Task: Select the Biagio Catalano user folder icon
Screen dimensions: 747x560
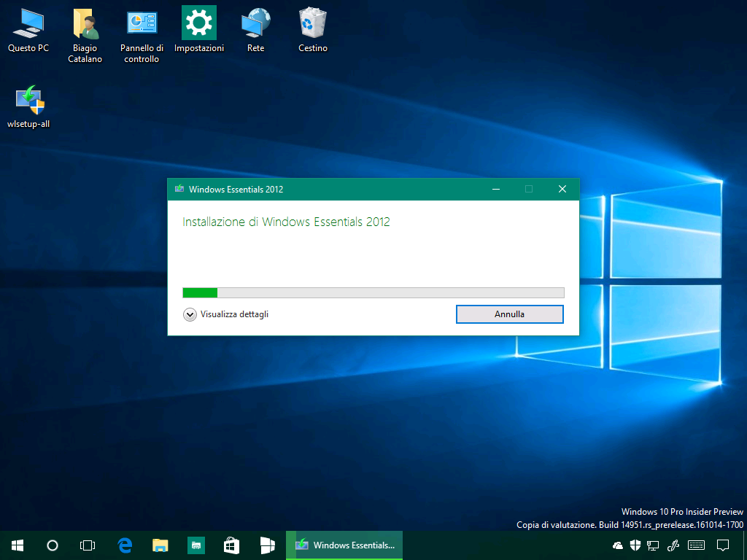Action: point(85,35)
